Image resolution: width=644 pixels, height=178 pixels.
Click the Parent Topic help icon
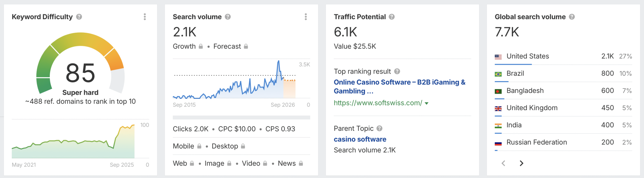(379, 129)
